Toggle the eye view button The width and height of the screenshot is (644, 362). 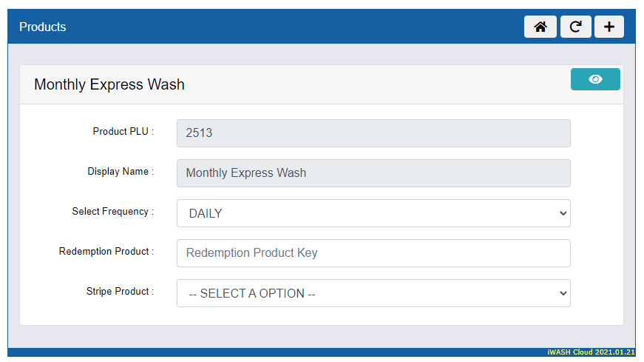(x=595, y=79)
